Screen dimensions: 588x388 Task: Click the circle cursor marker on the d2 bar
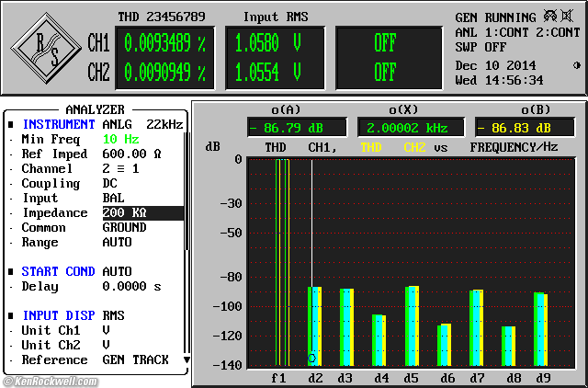click(312, 358)
